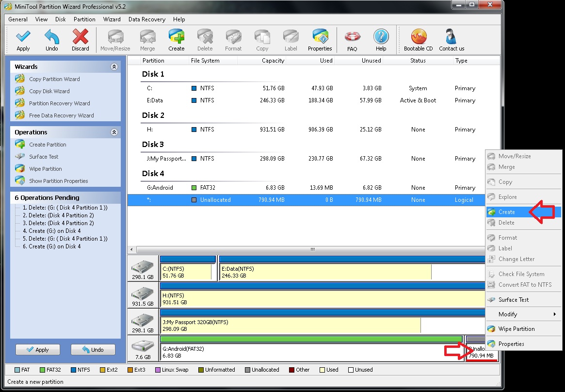
Task: Choose Surface Test in context menu
Action: (x=523, y=300)
